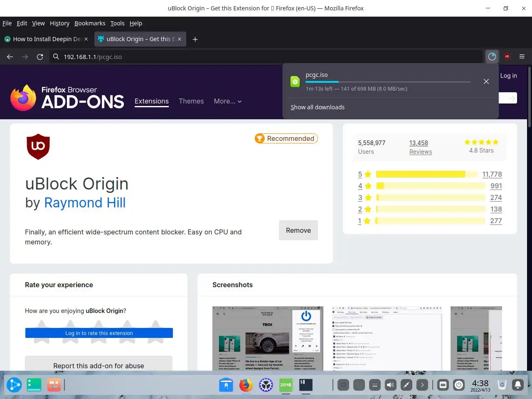The width and height of the screenshot is (532, 399).
Task: Open the Deepin App Store dock icon
Action: pos(226,385)
